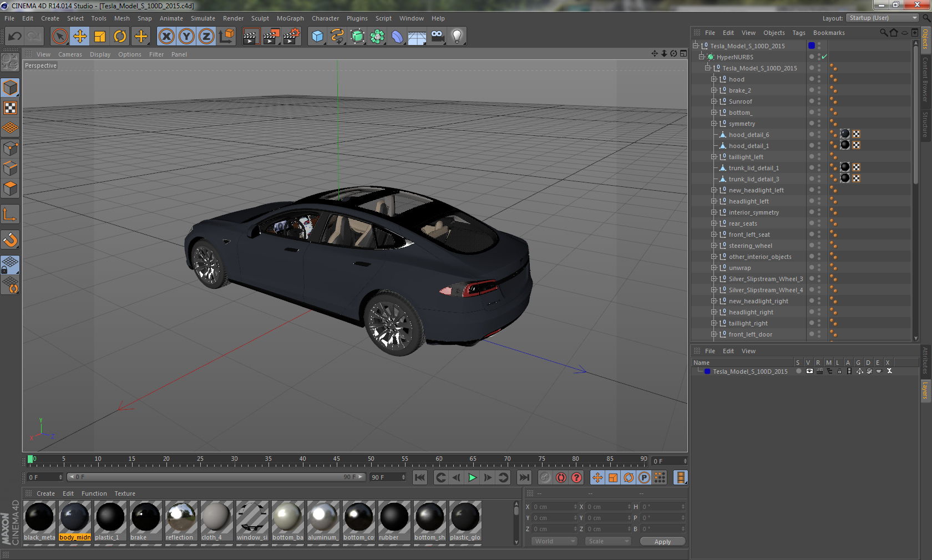This screenshot has width=932, height=560.
Task: Click the Apply button
Action: pyautogui.click(x=662, y=542)
